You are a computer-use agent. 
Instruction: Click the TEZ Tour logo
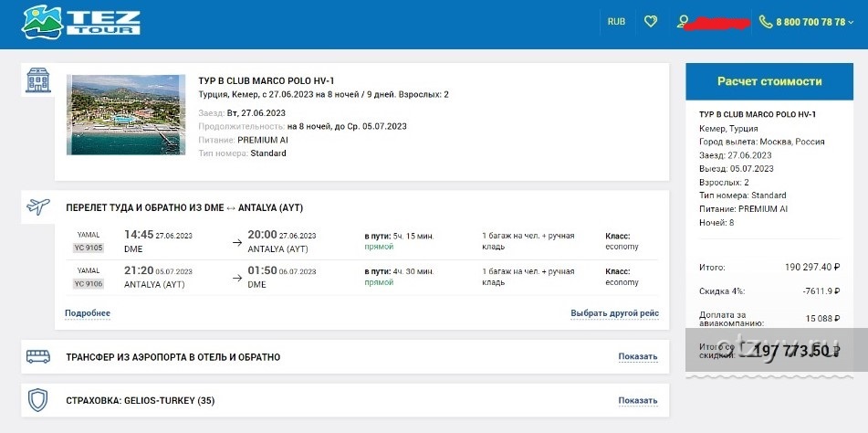point(81,21)
